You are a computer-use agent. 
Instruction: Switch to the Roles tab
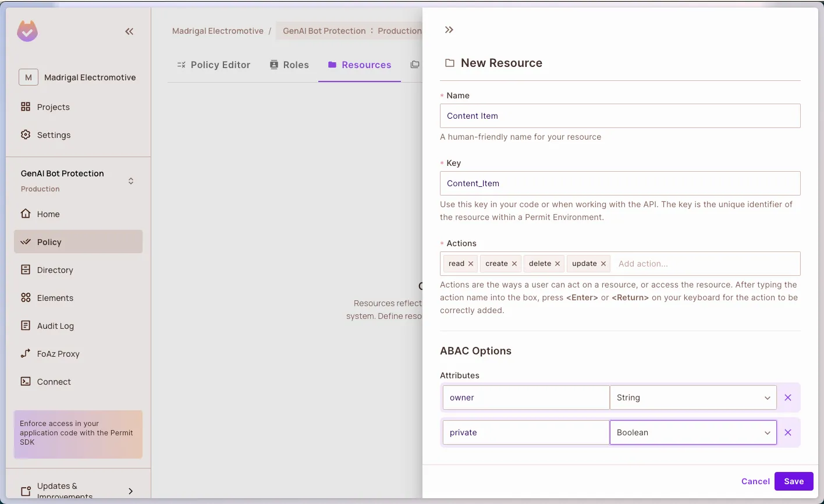[289, 65]
